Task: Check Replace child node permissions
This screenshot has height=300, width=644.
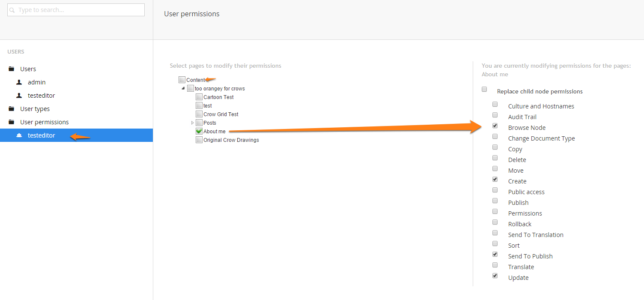Action: click(484, 89)
